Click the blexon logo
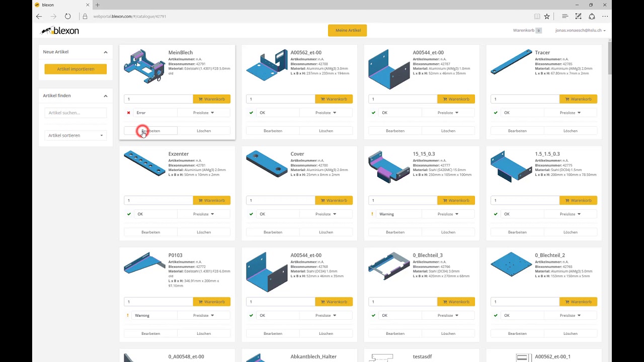The image size is (644, 362). (60, 31)
